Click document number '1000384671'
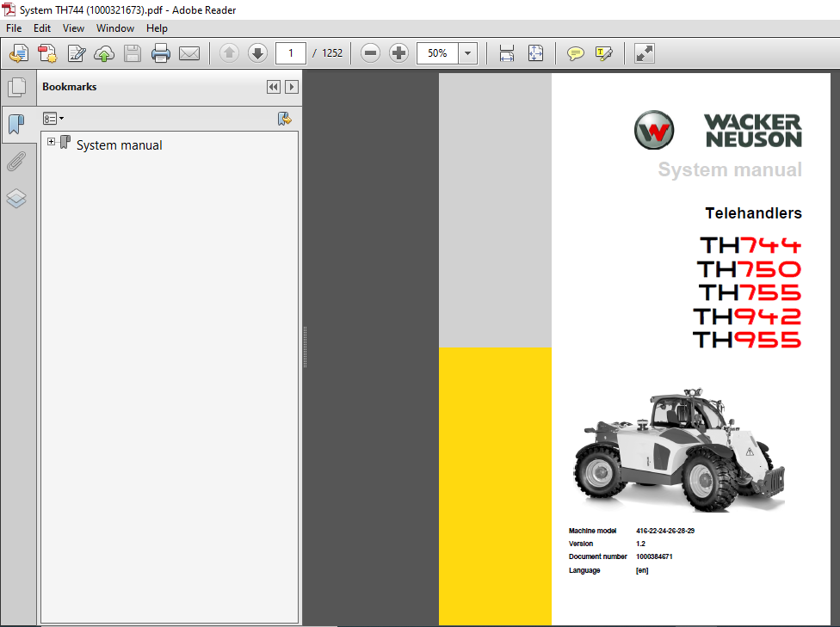 tap(654, 556)
